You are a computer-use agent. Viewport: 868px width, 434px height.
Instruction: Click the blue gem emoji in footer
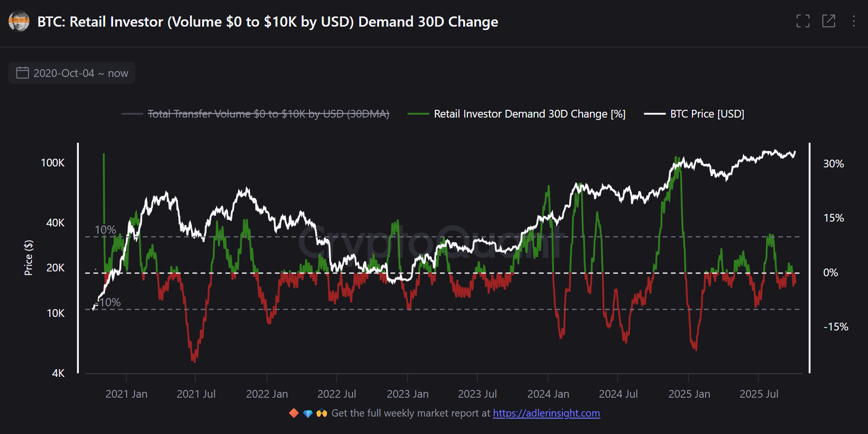pyautogui.click(x=308, y=414)
